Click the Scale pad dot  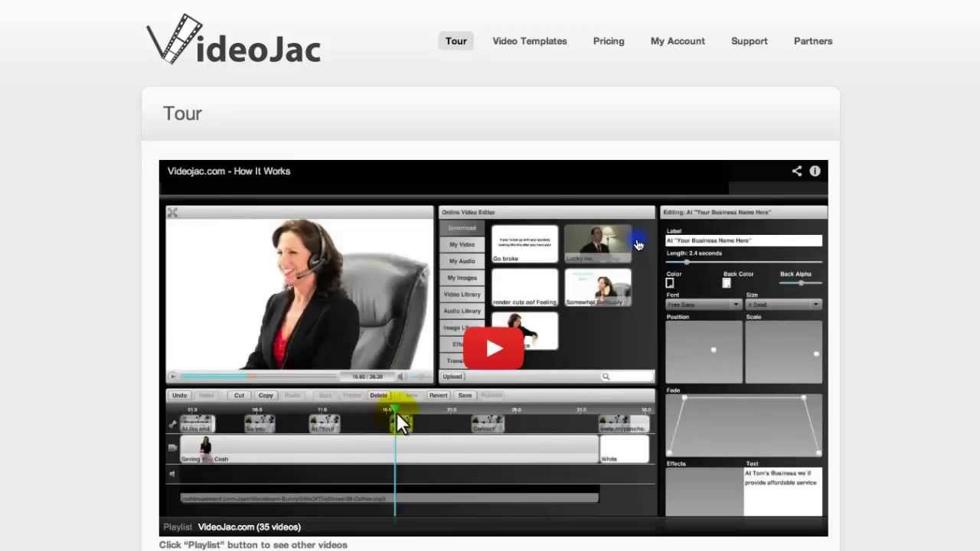click(x=816, y=354)
